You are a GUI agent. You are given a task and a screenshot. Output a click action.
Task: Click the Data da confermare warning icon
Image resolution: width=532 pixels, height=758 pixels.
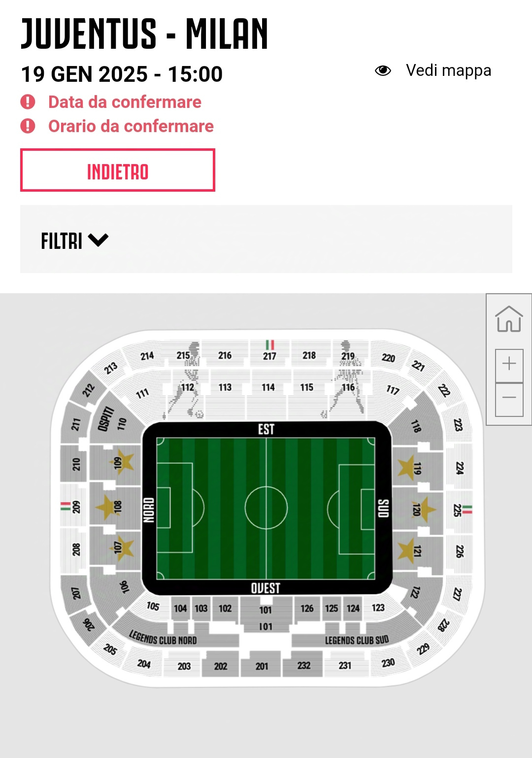tap(28, 102)
